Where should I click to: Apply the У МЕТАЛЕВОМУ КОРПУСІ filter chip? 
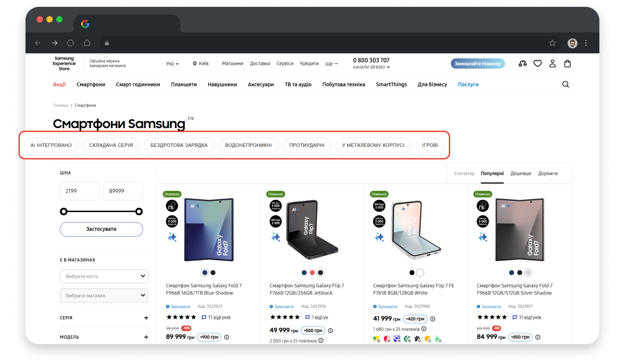[x=373, y=146]
